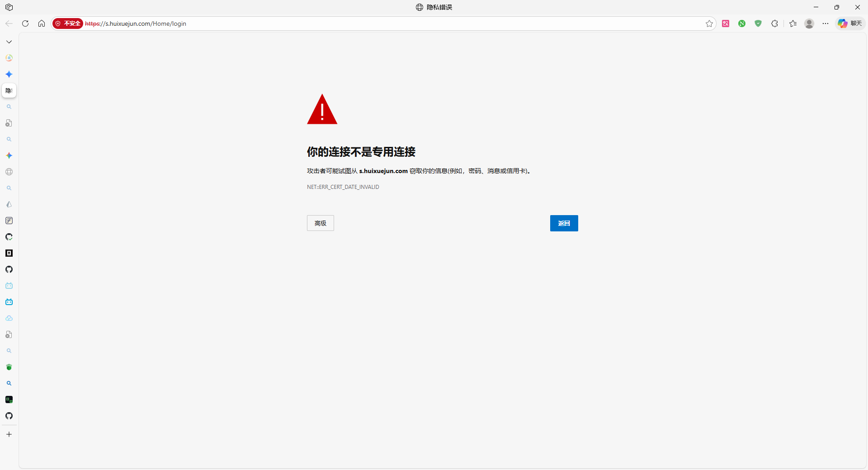Image resolution: width=868 pixels, height=470 pixels.
Task: Toggle the tab actions menu icon at top-left
Action: pyautogui.click(x=9, y=7)
